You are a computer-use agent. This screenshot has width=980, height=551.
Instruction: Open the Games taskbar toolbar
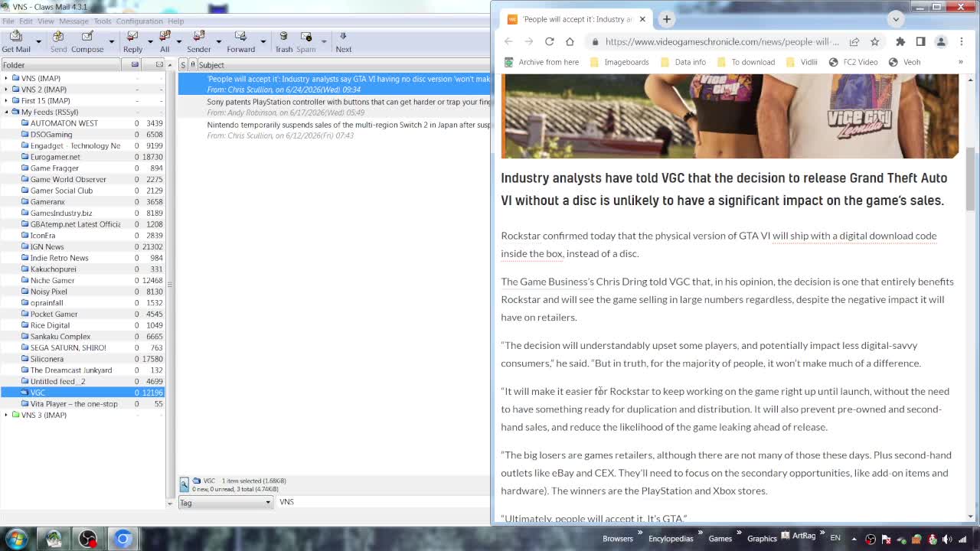tap(720, 539)
